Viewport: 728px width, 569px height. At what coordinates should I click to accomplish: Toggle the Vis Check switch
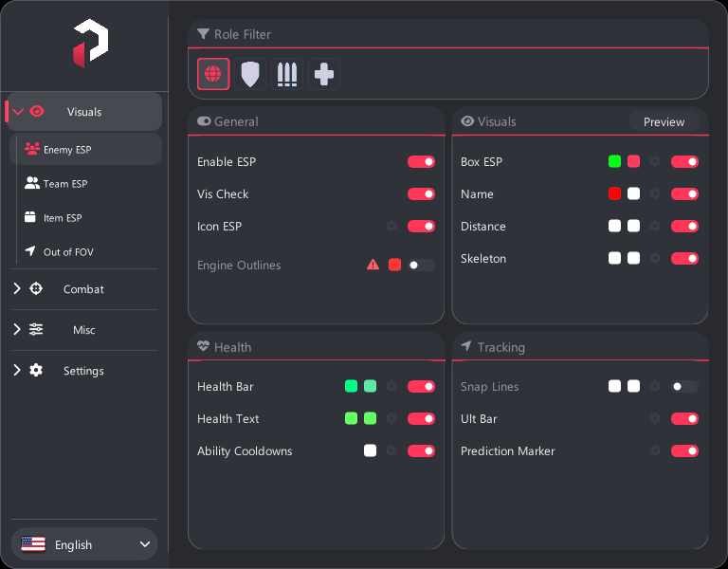pos(421,193)
